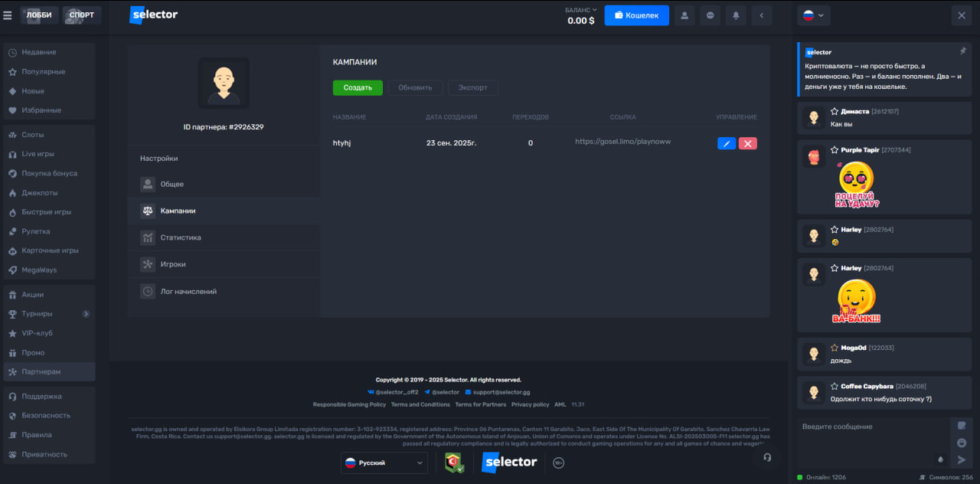The width and height of the screenshot is (980, 484).
Task: Click the notification bell icon in header
Action: (x=736, y=15)
